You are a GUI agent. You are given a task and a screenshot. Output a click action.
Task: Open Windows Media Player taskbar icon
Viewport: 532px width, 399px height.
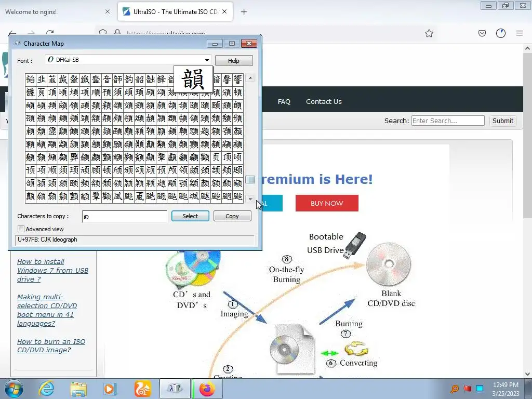click(110, 389)
